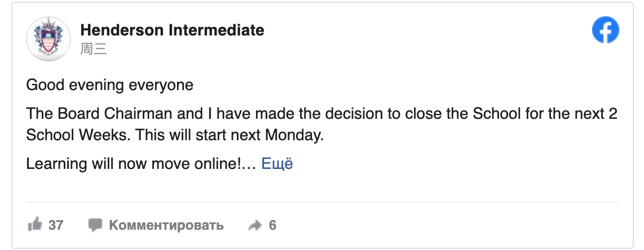Click the line starting "The Board Chairman"
The height and width of the screenshot is (250, 644).
[322, 114]
